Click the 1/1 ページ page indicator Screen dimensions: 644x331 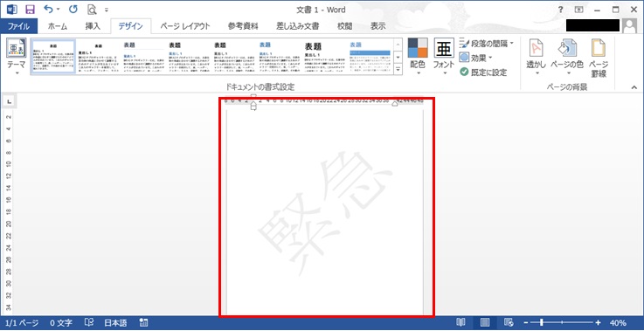(x=22, y=323)
